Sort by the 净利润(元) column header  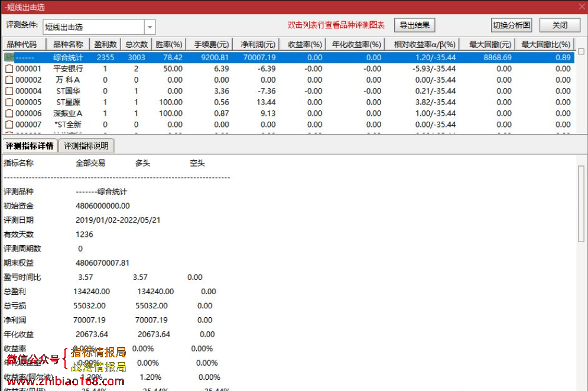point(256,44)
